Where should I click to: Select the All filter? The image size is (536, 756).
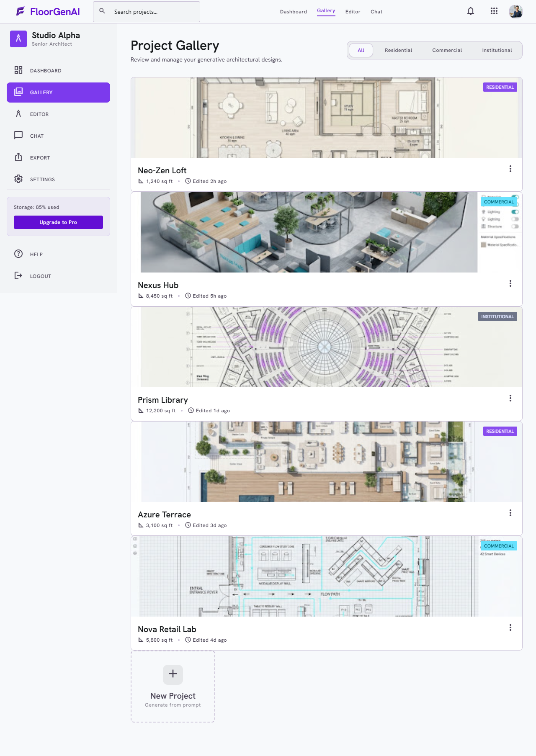point(361,50)
